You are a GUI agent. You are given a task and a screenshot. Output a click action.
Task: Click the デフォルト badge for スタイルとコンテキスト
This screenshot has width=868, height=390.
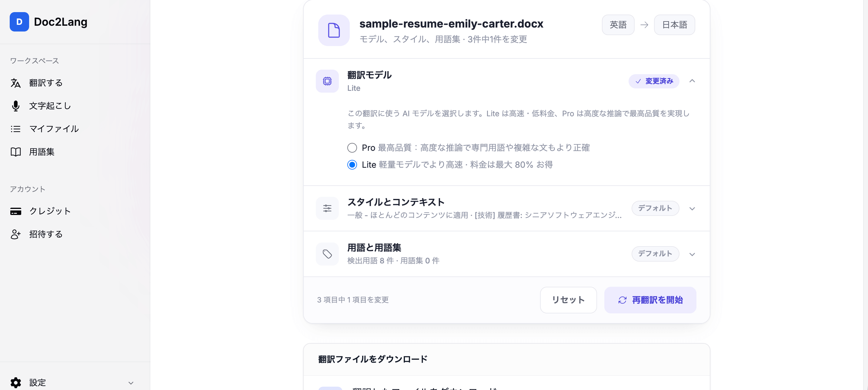(x=655, y=208)
